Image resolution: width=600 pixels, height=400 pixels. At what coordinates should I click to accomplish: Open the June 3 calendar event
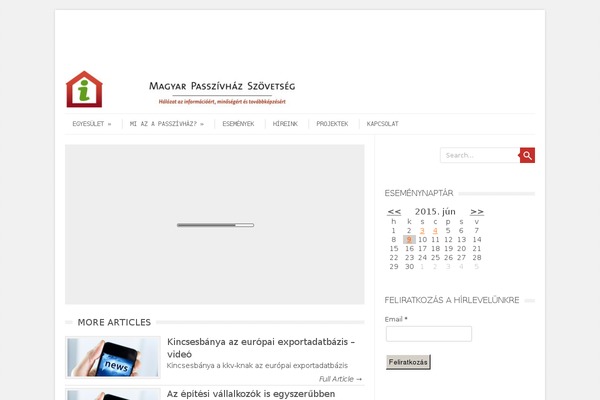(x=422, y=230)
